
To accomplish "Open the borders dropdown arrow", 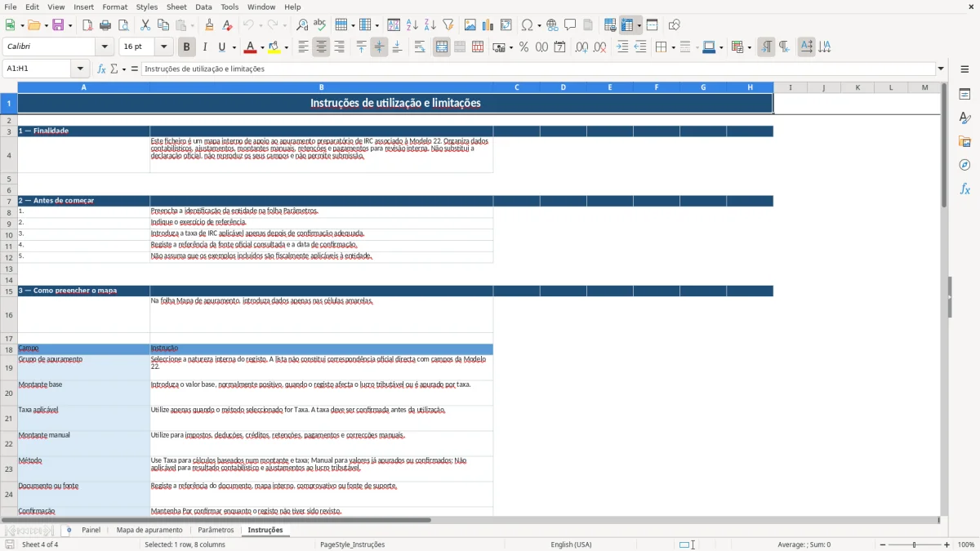I will (672, 47).
